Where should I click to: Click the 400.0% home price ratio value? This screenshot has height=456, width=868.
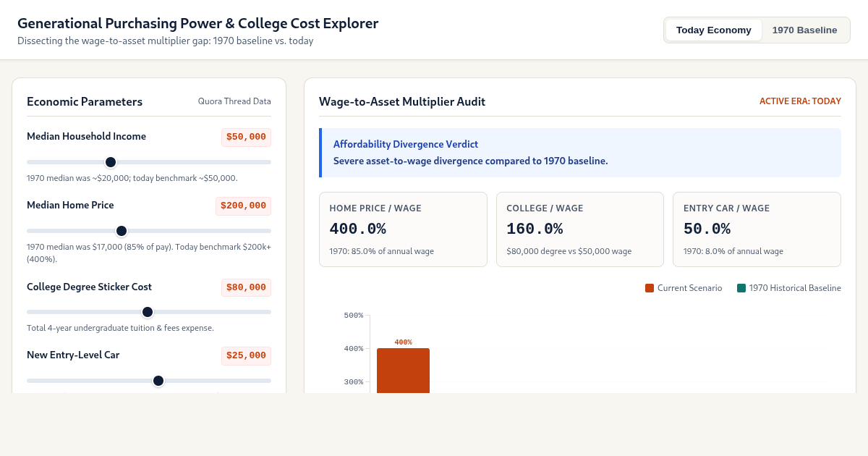pos(357,229)
